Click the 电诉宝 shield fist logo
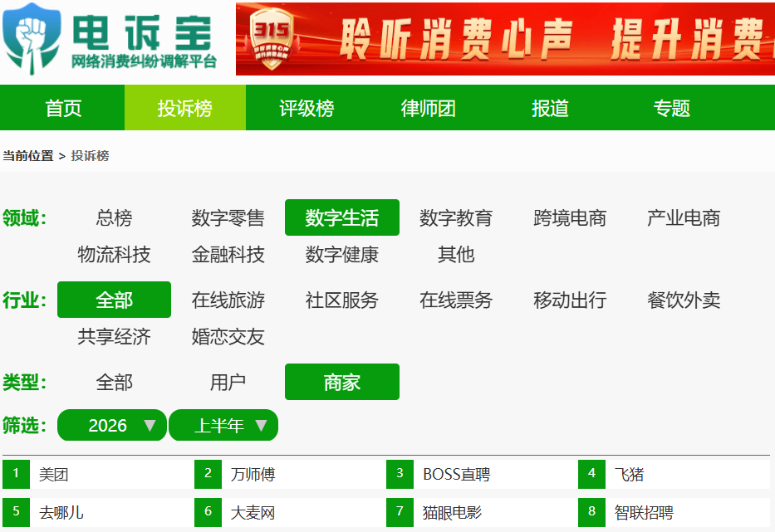The width and height of the screenshot is (775, 532). pyautogui.click(x=32, y=38)
